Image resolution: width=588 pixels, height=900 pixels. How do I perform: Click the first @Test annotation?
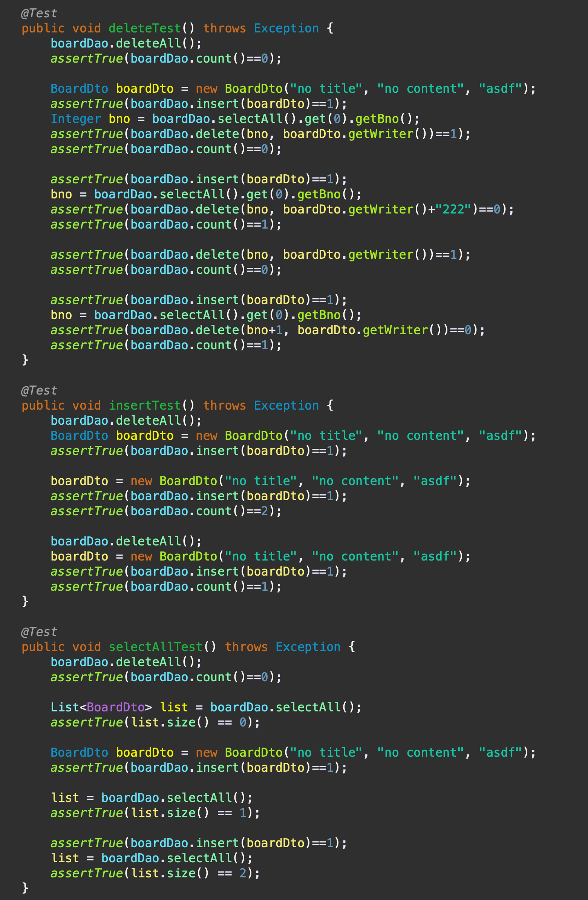tap(39, 13)
